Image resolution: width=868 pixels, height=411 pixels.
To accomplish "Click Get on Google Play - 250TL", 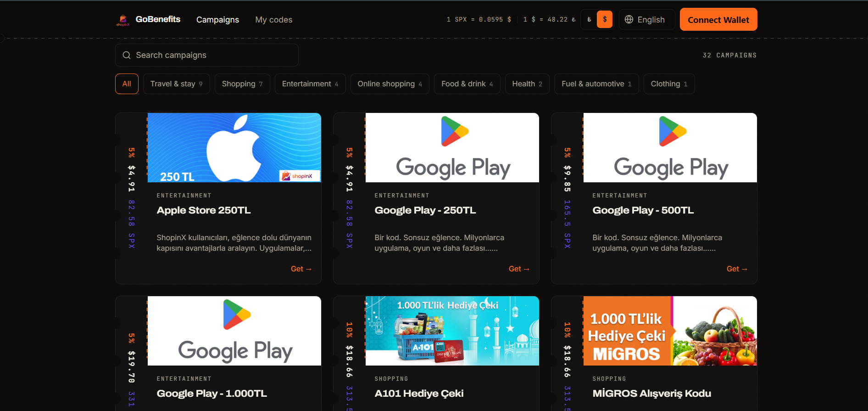I will 519,269.
